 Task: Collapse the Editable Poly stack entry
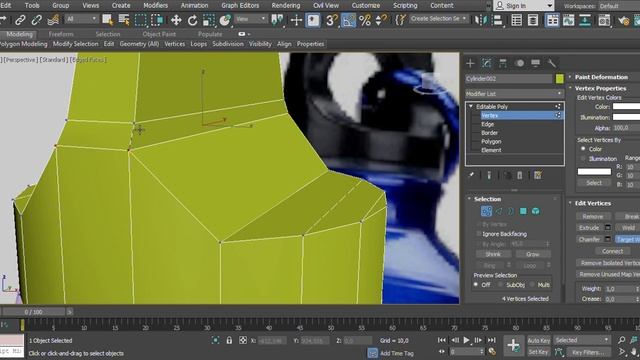pyautogui.click(x=471, y=107)
